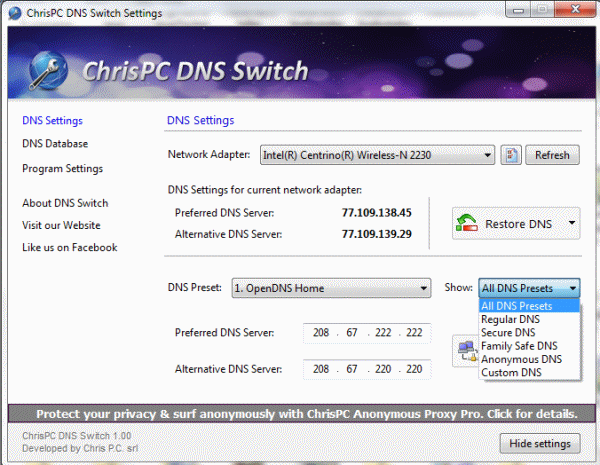
Task: Collapse the Show presets dropdown
Action: pos(529,288)
